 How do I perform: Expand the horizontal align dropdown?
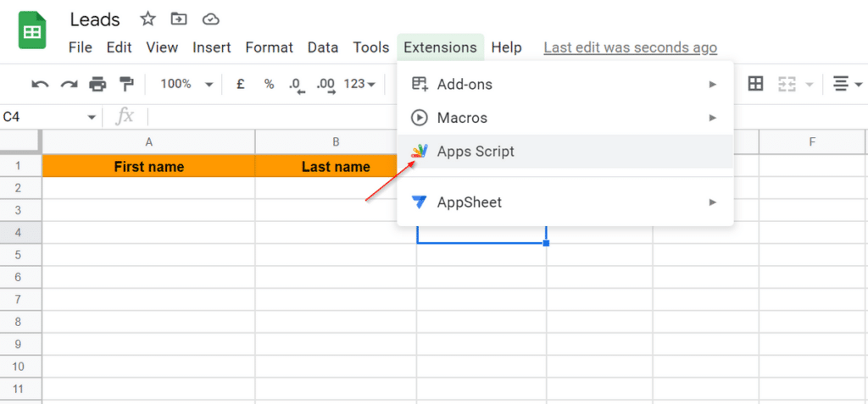point(847,84)
